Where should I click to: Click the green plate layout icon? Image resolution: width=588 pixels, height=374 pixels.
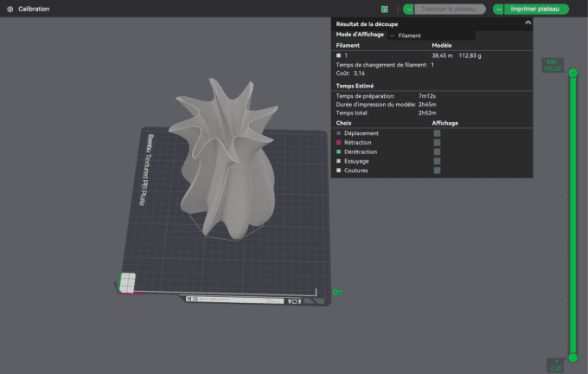[x=385, y=9]
